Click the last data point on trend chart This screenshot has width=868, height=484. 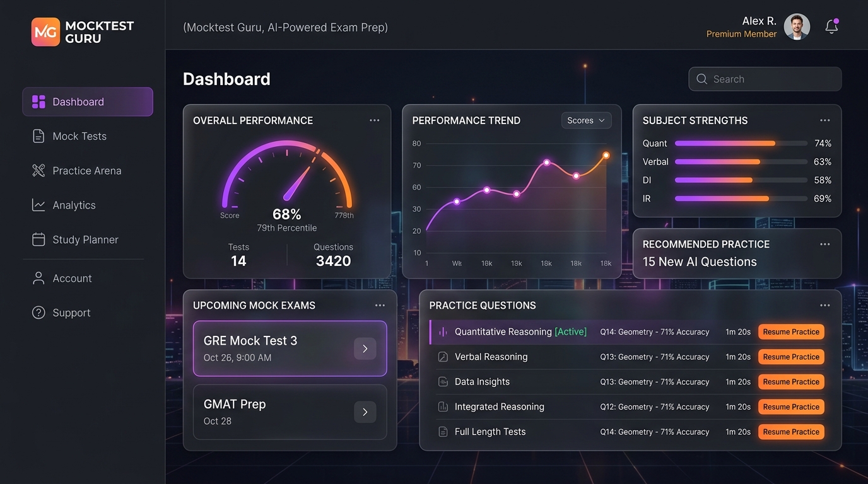tap(606, 155)
